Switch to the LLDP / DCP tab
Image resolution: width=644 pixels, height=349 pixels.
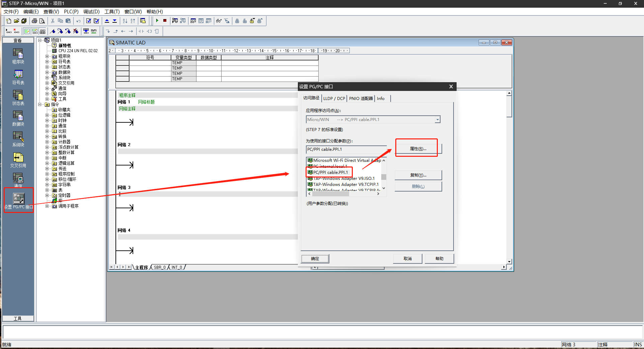(x=334, y=98)
